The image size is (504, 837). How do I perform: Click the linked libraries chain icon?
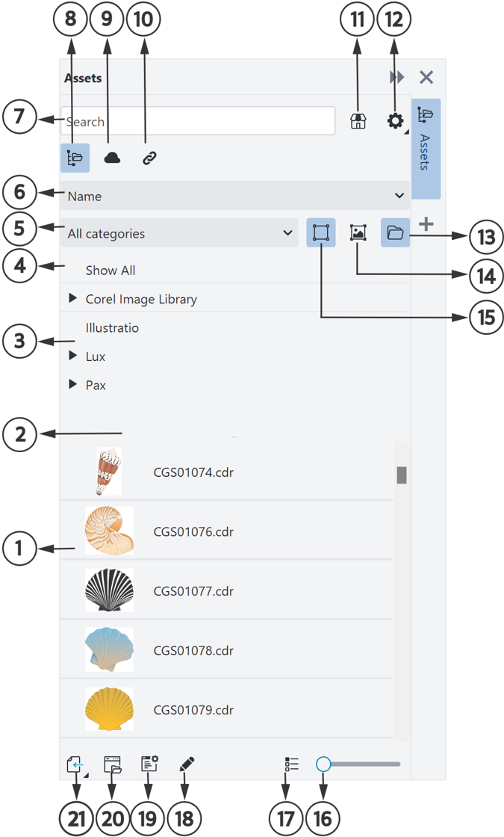149,158
